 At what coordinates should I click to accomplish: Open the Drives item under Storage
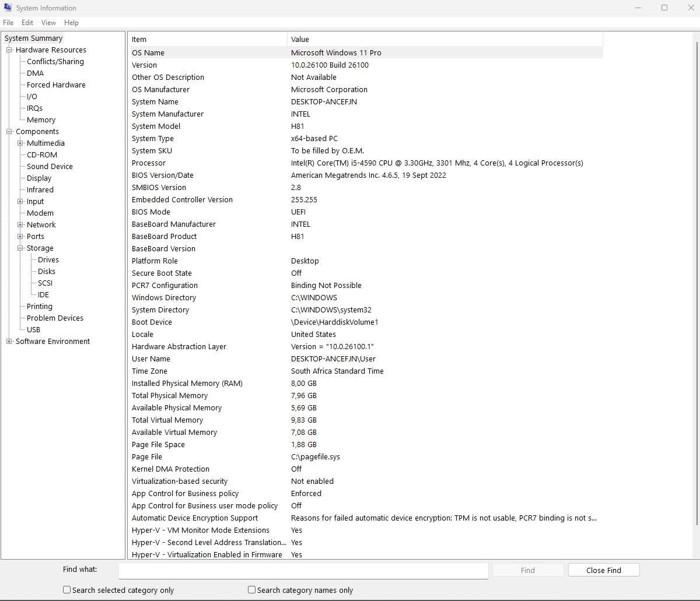[48, 259]
